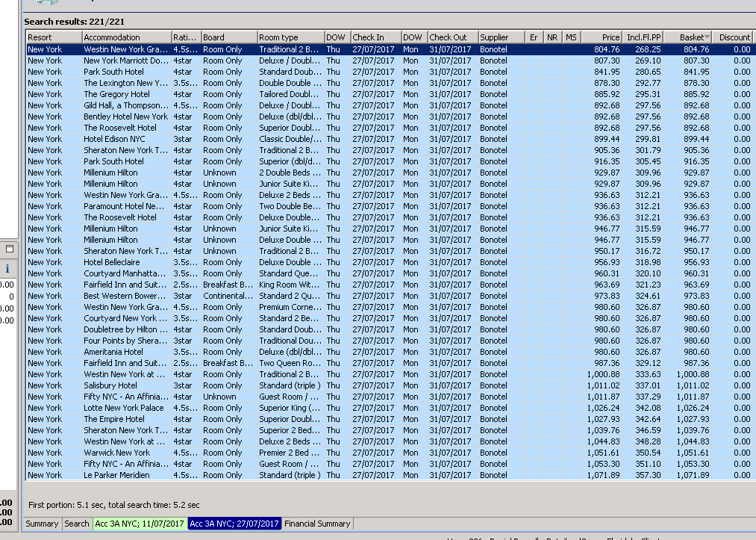Screen dimensions: 756x540
Task: Open the Summary tab
Action: (42, 524)
